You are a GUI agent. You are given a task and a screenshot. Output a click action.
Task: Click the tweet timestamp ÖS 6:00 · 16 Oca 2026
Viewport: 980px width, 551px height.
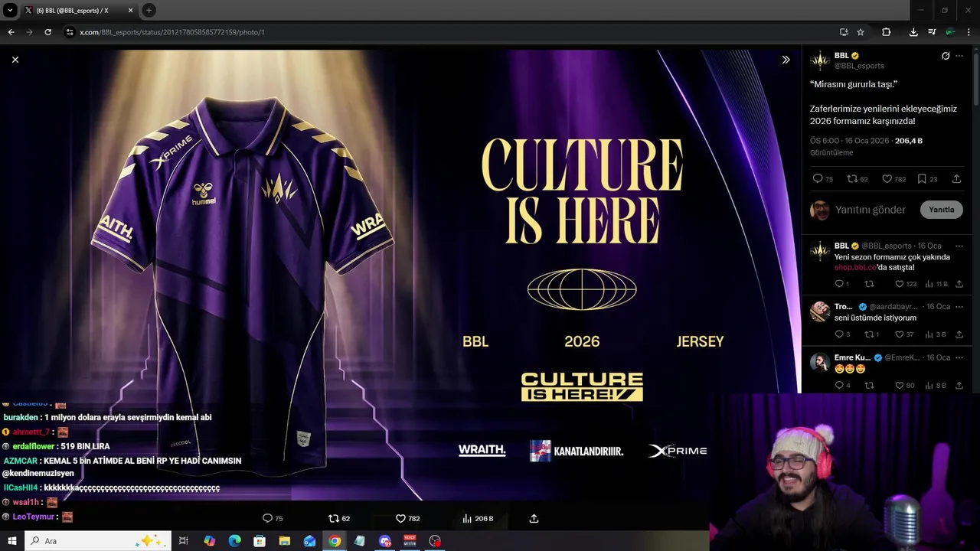[849, 141]
